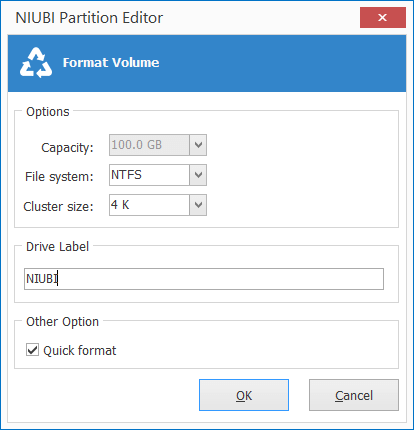This screenshot has width=414, height=430.
Task: Click the 100.0 GB capacity field
Action: [x=158, y=145]
